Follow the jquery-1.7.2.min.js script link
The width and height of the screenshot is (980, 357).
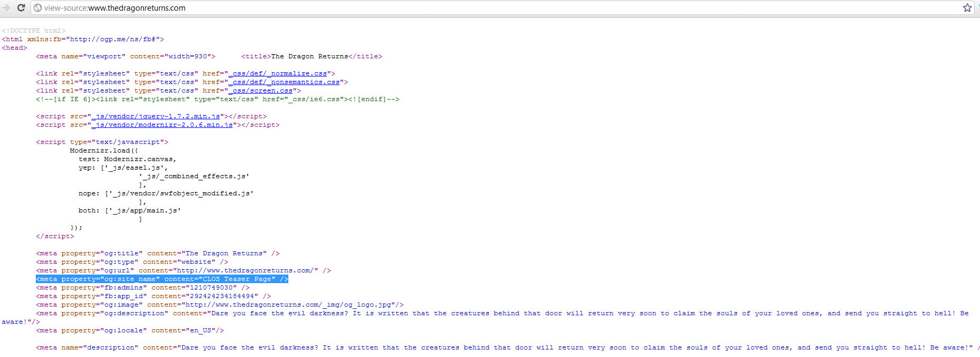pyautogui.click(x=156, y=116)
